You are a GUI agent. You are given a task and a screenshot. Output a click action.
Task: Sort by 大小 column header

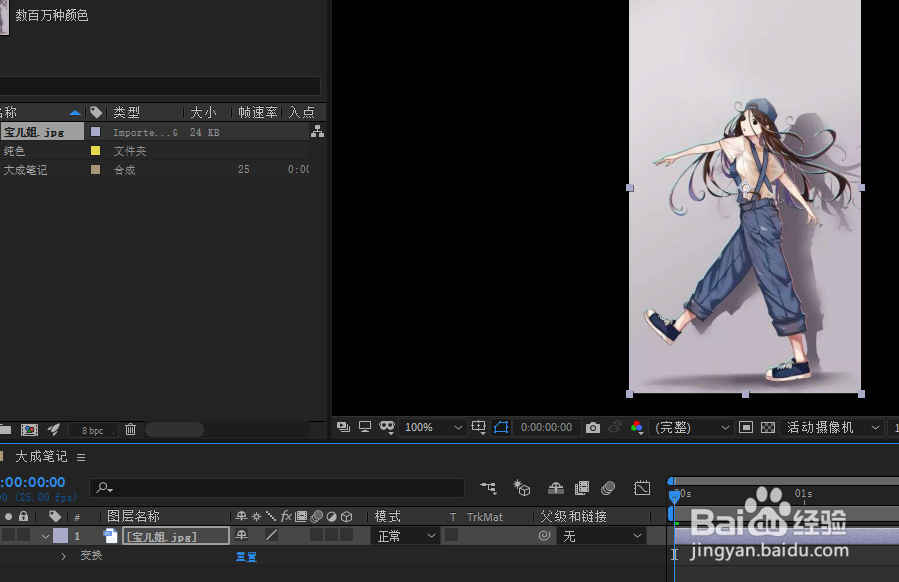(204, 112)
